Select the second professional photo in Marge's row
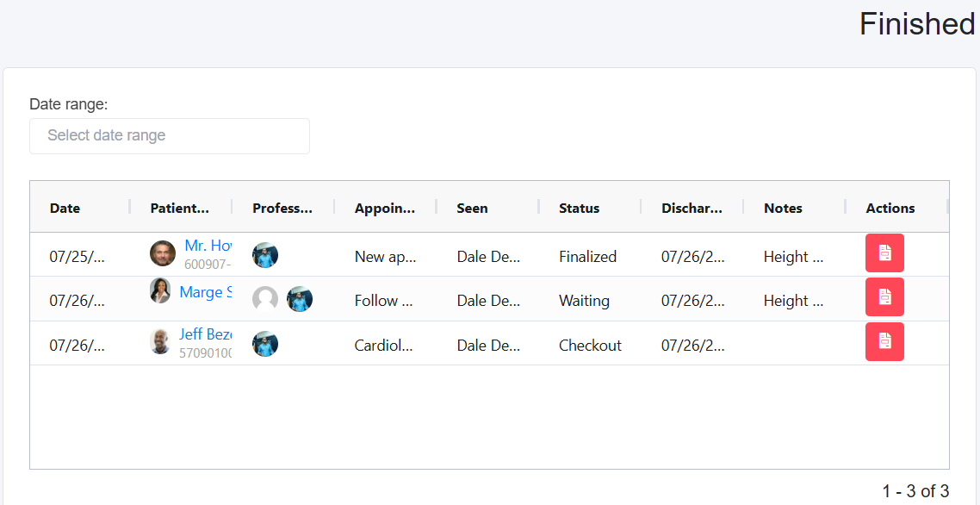The width and height of the screenshot is (980, 505). [300, 299]
